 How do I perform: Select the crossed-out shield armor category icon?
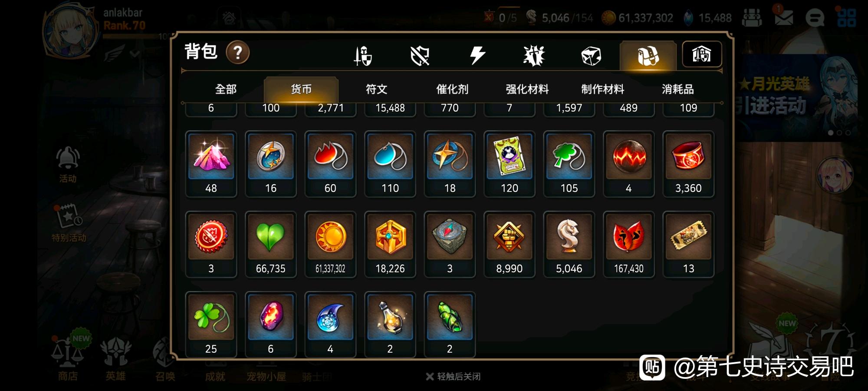click(x=420, y=56)
